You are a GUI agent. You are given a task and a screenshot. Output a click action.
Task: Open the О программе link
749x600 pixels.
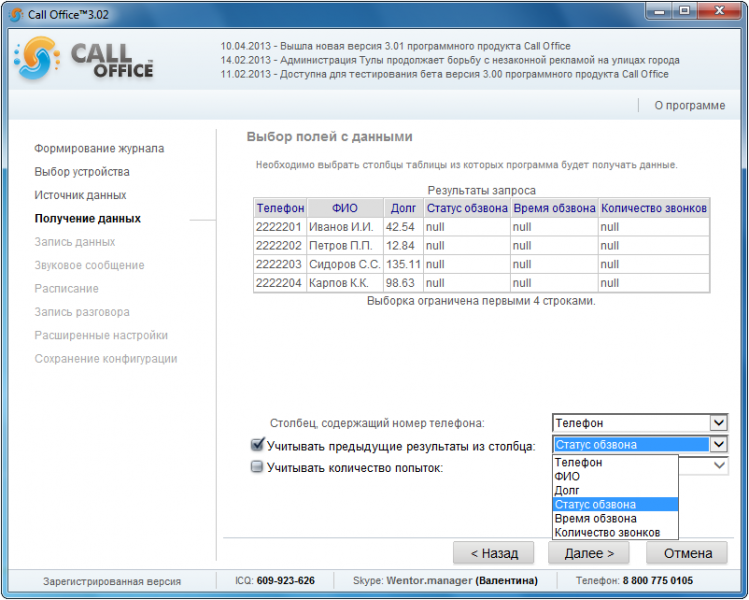tap(689, 105)
